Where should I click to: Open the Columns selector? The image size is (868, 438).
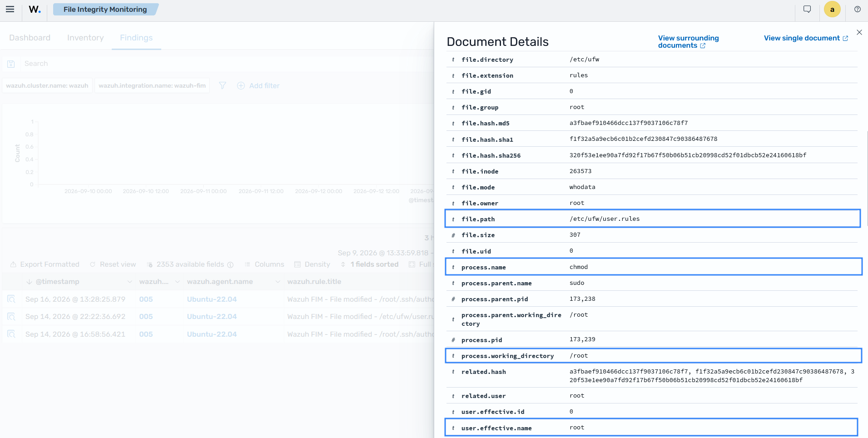(264, 264)
